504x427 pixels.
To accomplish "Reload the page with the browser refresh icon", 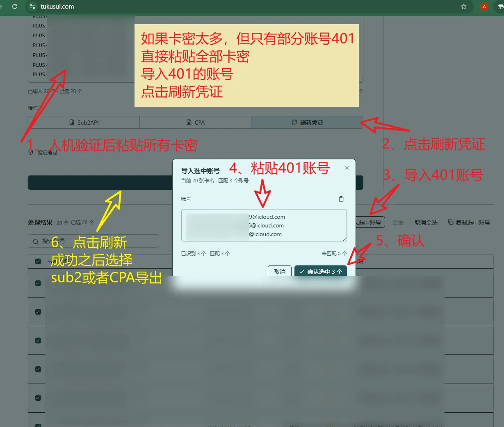I will point(15,7).
